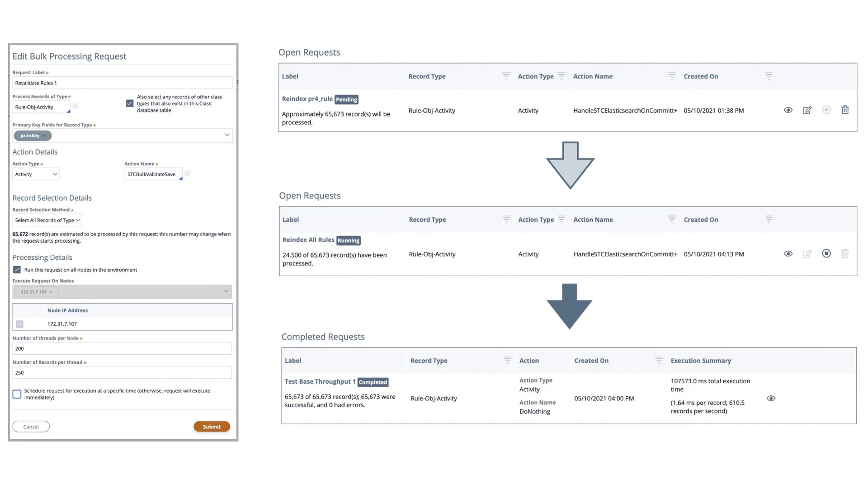868x488 pixels.
Task: View Reindex All Rules request details
Action: coord(788,254)
